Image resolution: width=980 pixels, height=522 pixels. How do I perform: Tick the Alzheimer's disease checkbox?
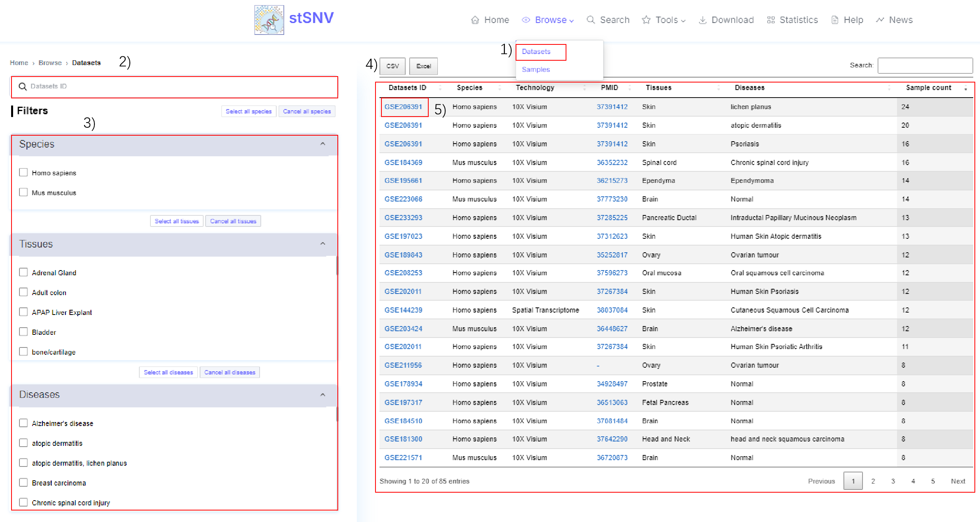[23, 423]
